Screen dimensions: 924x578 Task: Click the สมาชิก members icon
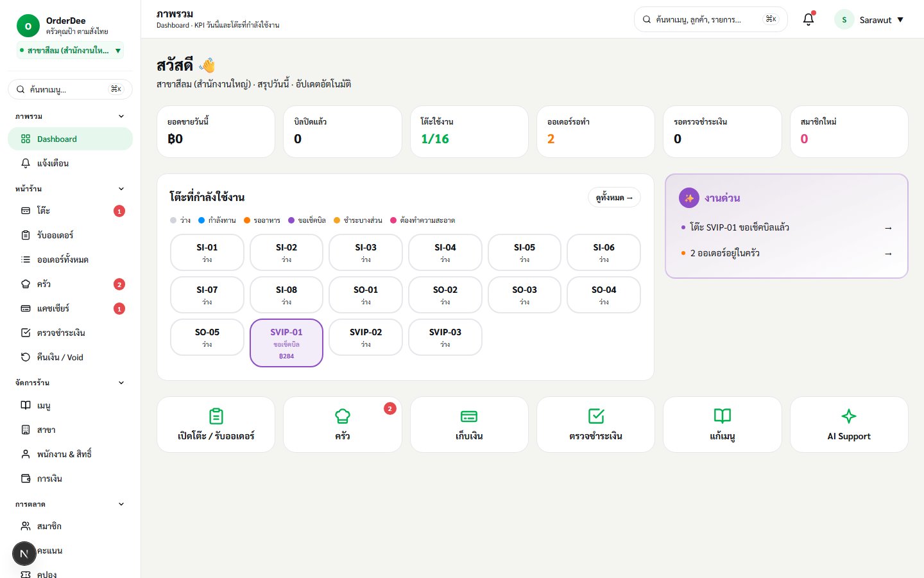tap(26, 526)
